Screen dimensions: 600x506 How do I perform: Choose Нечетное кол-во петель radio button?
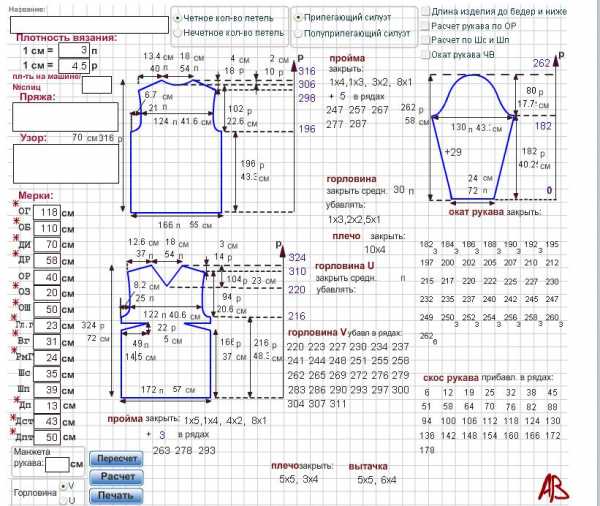178,33
